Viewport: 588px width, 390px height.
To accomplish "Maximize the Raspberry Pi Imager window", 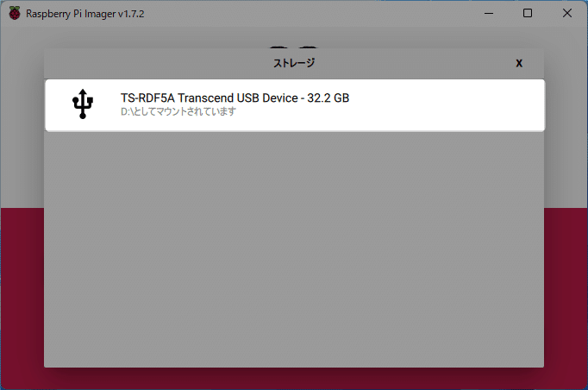I will (528, 13).
